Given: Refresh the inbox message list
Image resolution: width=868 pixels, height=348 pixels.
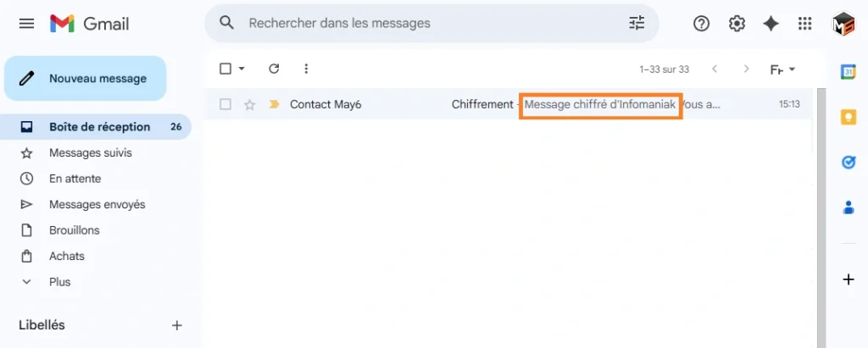Looking at the screenshot, I should click(274, 69).
